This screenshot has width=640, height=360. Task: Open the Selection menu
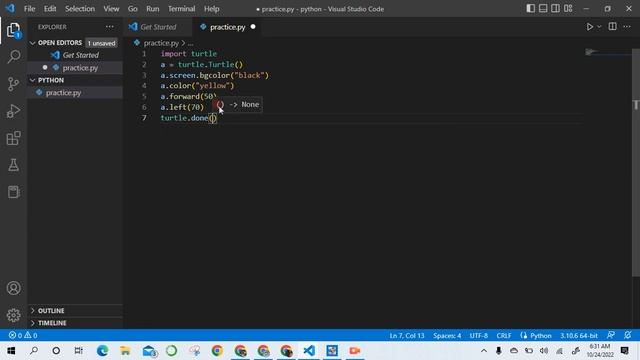point(80,9)
